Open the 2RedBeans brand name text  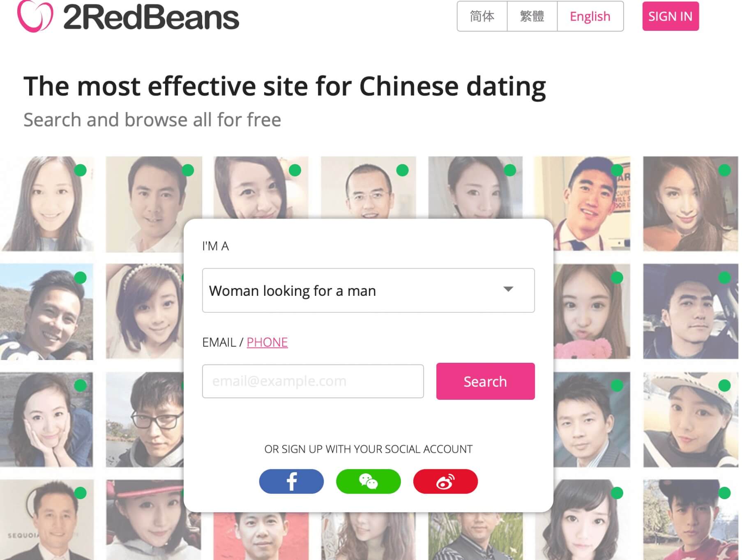151,17
